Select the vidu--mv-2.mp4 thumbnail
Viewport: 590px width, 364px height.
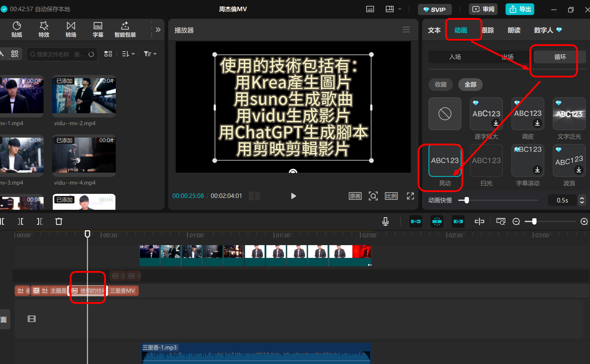pos(84,96)
